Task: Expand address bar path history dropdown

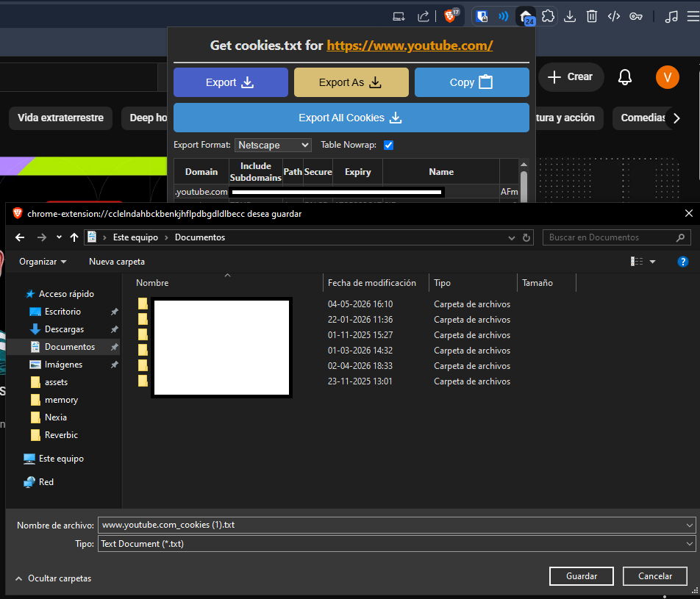Action: tap(512, 238)
